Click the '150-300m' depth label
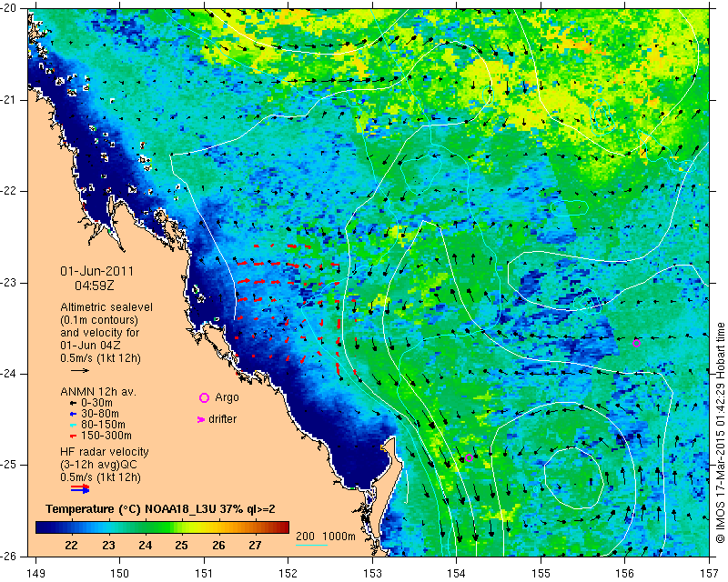This screenshot has height=582, width=728. coord(106,436)
